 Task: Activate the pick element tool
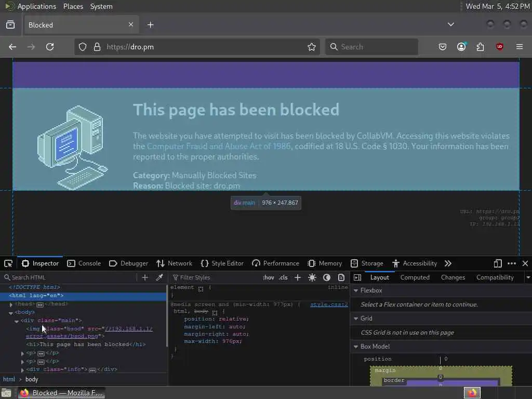tap(8, 263)
